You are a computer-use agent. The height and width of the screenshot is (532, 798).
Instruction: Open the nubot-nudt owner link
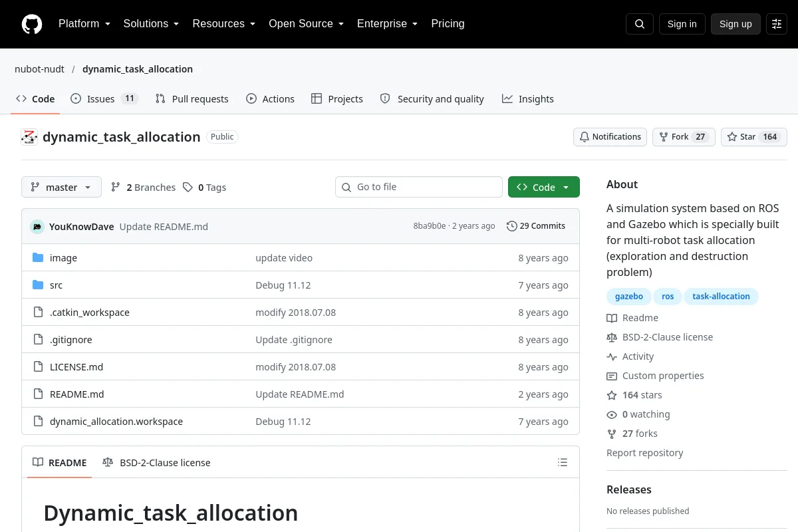pos(39,68)
